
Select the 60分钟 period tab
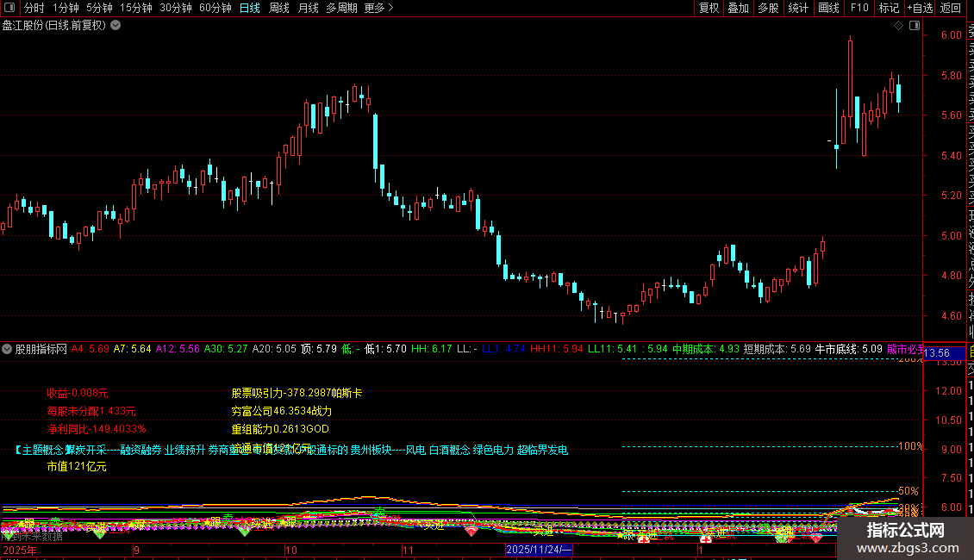(x=215, y=8)
